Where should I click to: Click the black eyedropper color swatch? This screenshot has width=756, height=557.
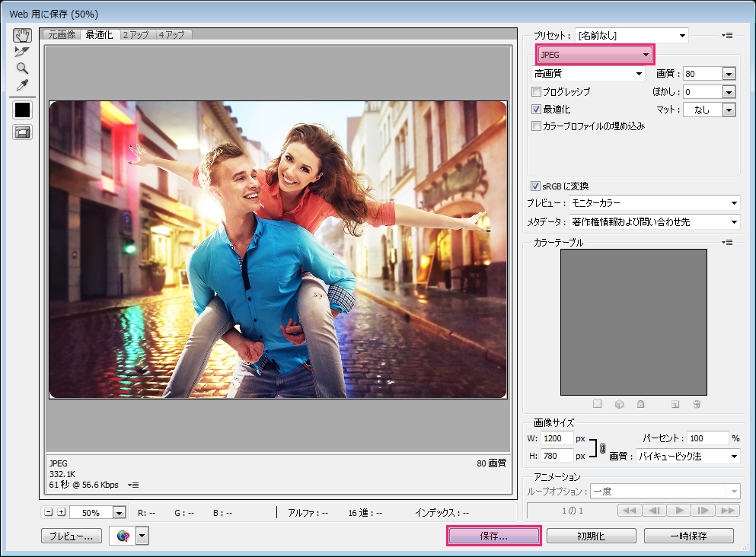[x=22, y=110]
